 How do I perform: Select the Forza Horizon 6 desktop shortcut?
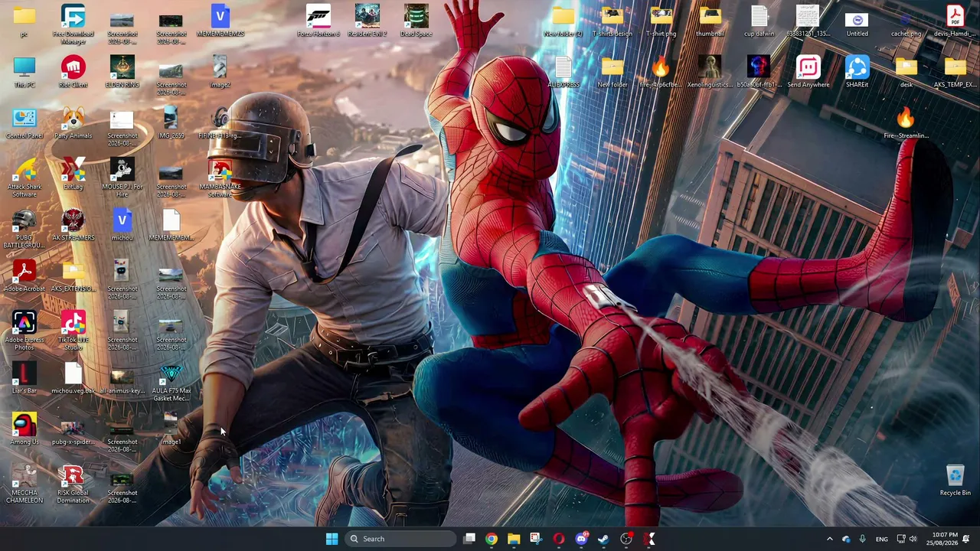click(318, 21)
